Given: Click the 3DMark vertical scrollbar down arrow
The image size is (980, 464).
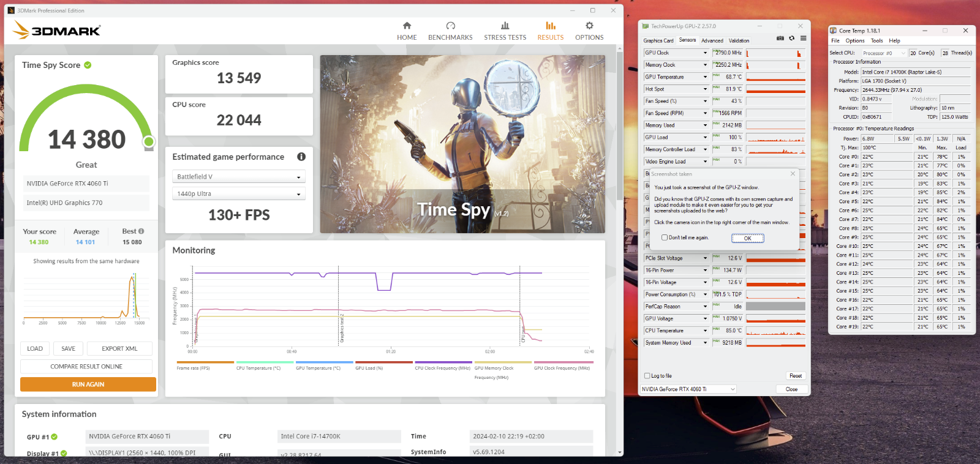Looking at the screenshot, I should tap(619, 452).
